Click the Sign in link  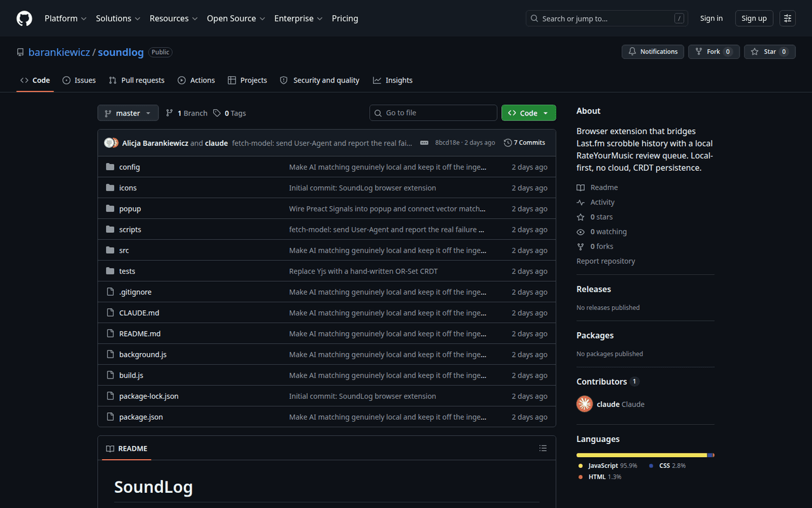[x=711, y=18]
